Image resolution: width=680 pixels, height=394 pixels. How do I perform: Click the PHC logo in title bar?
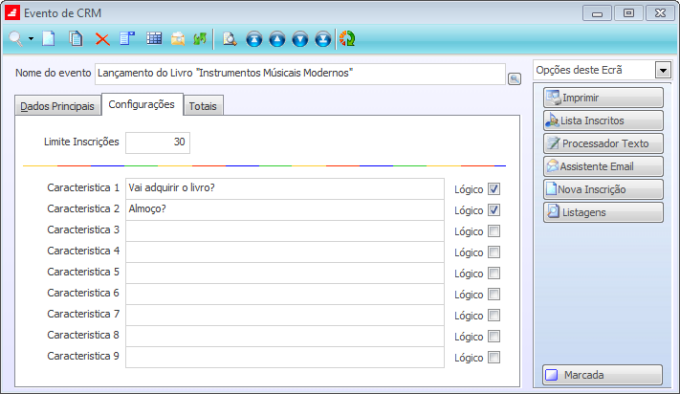12,13
